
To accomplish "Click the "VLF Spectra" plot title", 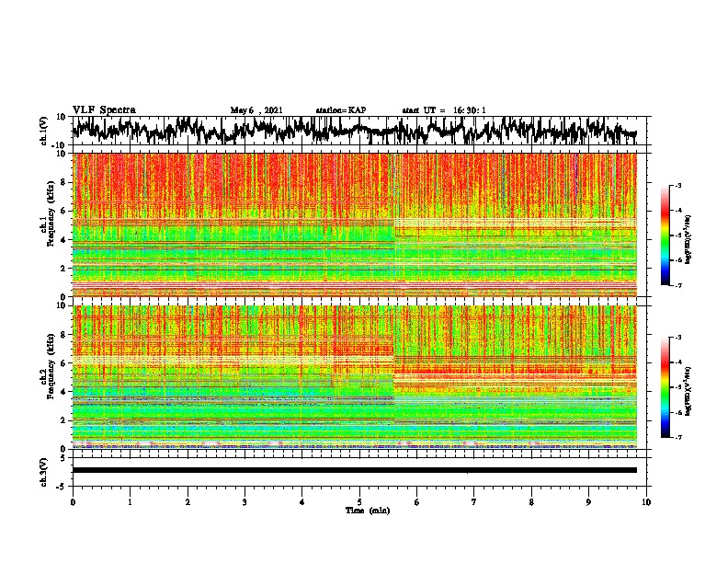I will point(104,110).
